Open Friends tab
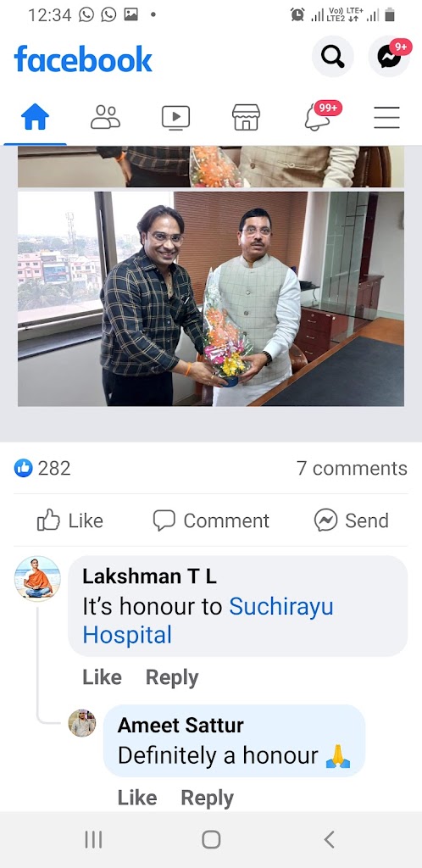 [105, 117]
